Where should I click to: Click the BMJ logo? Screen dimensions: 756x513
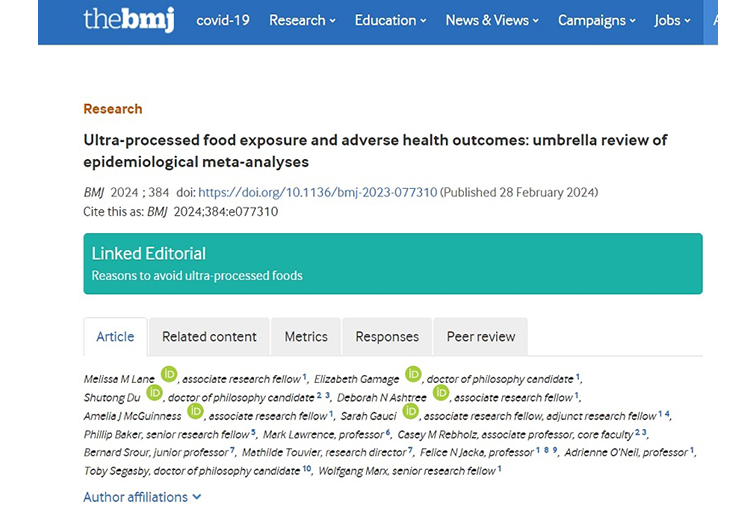tap(130, 20)
